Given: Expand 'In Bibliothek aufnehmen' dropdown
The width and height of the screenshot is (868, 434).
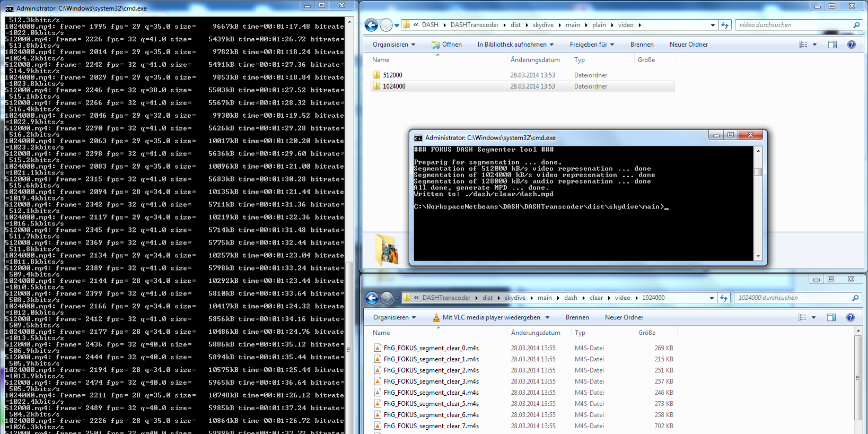Looking at the screenshot, I should pos(515,45).
